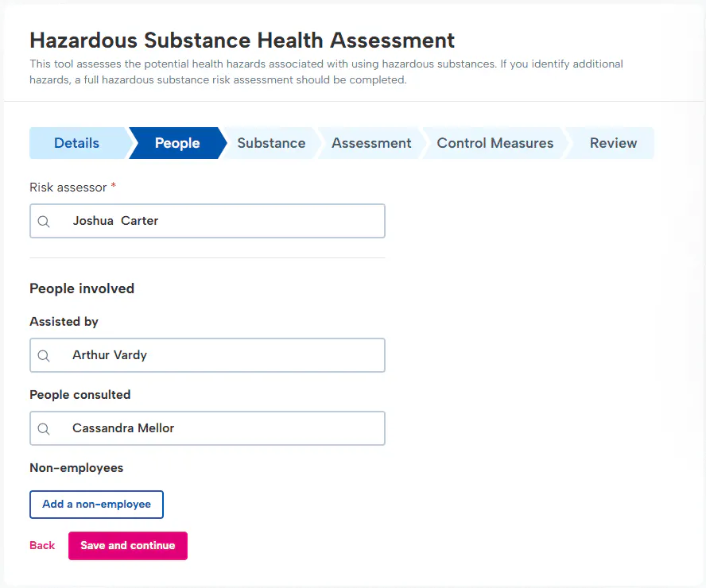This screenshot has width=706, height=588.
Task: Click the Cassandra Mellor name in People consulted
Action: (123, 428)
